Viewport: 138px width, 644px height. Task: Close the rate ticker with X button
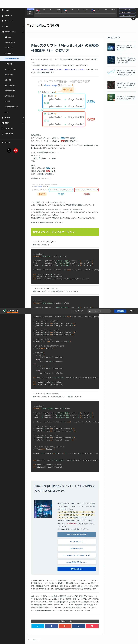pos(133,18)
